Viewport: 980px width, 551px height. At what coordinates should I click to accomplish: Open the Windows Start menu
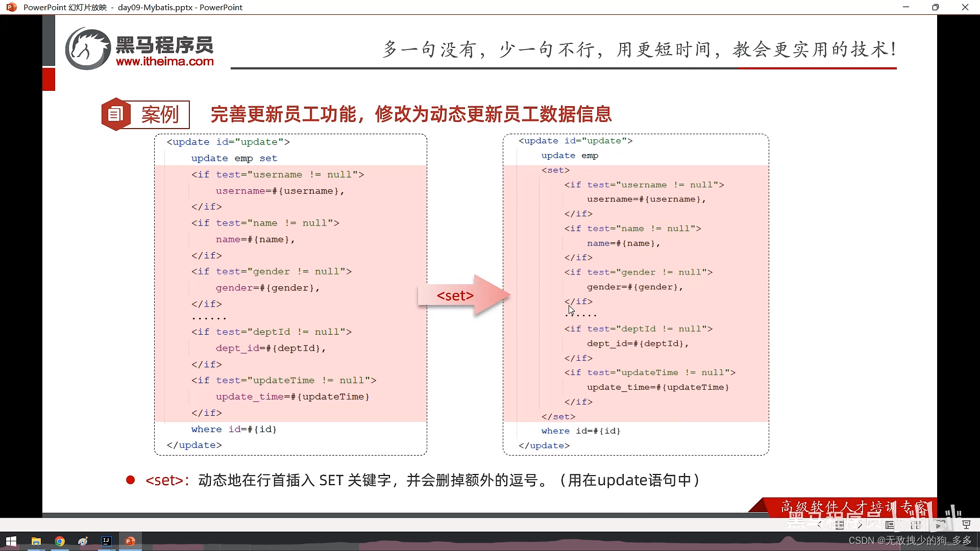point(11,541)
